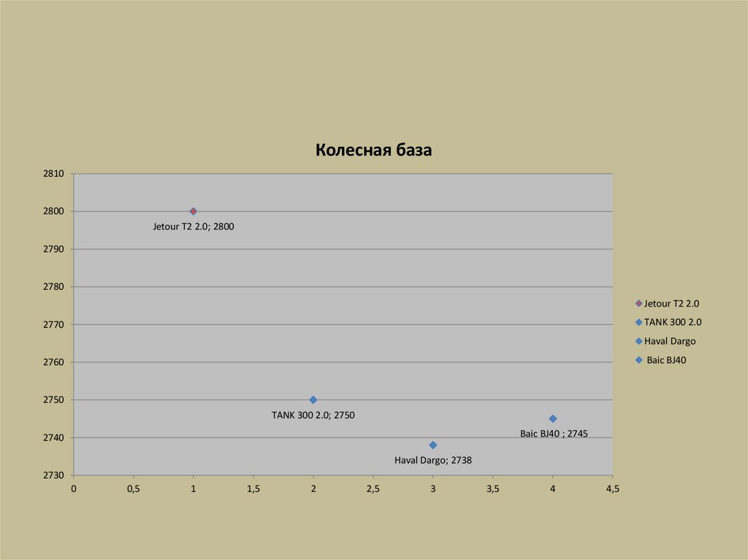Image resolution: width=748 pixels, height=560 pixels.
Task: Click the legend marker for TANK 300 2.0
Action: (x=638, y=323)
